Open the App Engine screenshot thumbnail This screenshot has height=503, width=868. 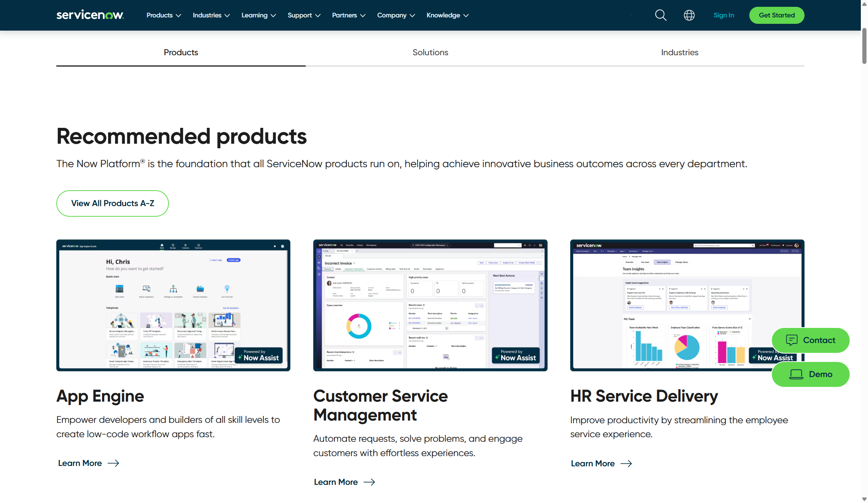point(173,305)
